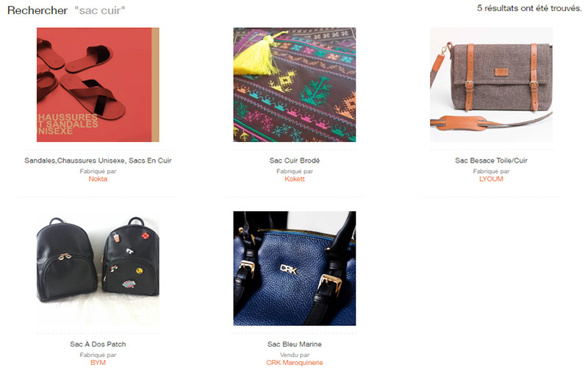Open the navy blue CRK bag image

click(295, 268)
